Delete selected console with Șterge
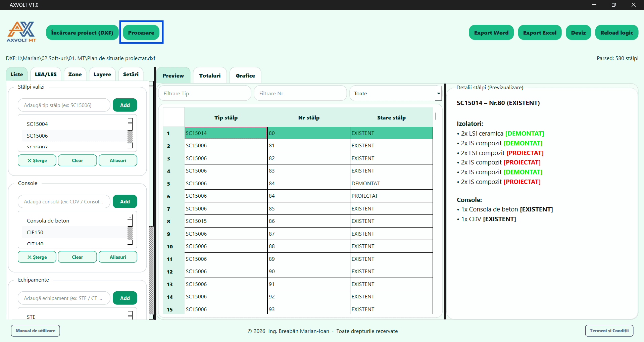The width and height of the screenshot is (644, 342). coord(37,257)
